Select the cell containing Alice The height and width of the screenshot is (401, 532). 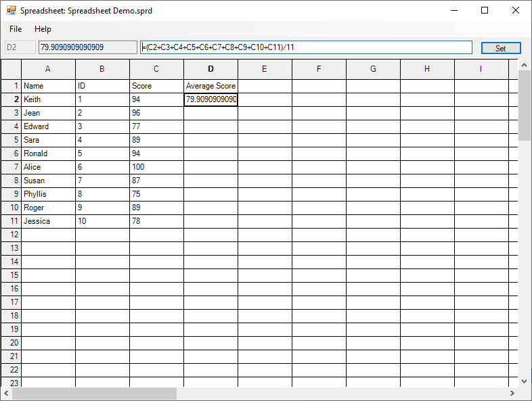pos(48,168)
